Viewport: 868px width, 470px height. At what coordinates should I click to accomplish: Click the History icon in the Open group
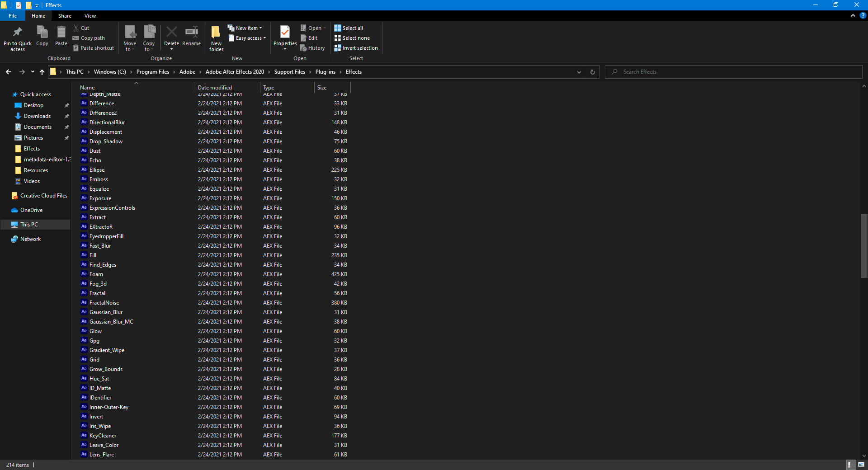pos(312,47)
